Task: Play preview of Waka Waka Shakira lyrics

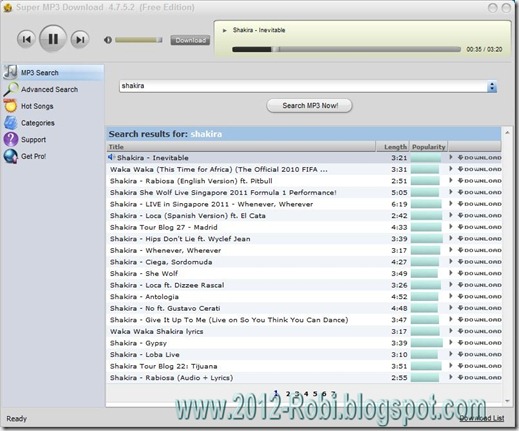Action: (451, 331)
